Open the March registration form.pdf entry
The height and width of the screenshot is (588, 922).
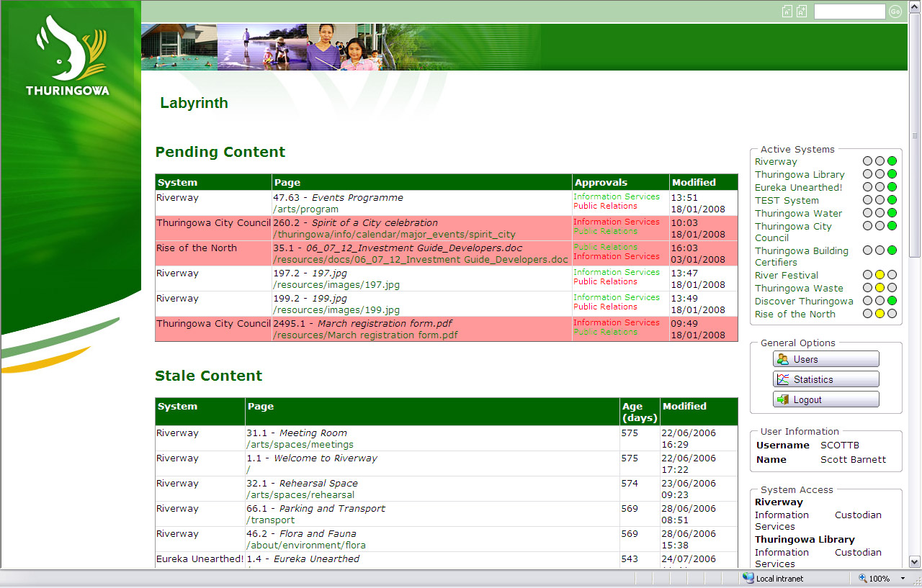coord(385,324)
